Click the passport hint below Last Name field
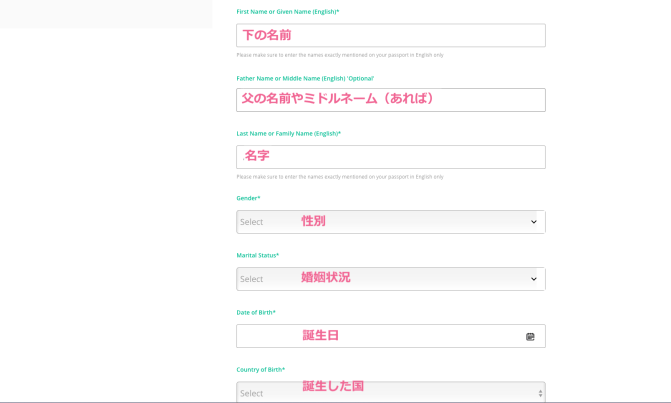This screenshot has width=671, height=403. (x=339, y=177)
